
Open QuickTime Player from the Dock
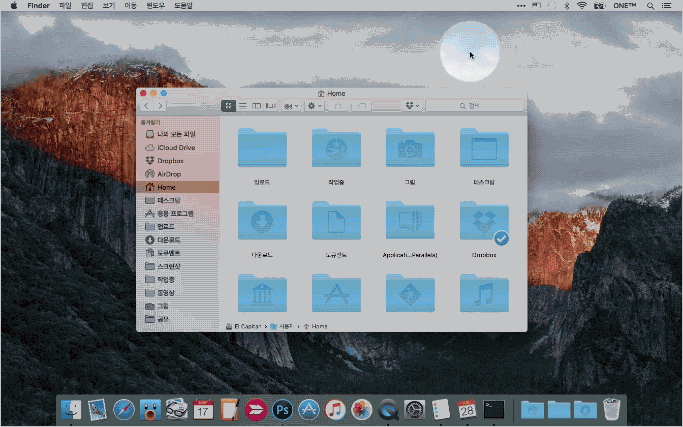(x=388, y=410)
